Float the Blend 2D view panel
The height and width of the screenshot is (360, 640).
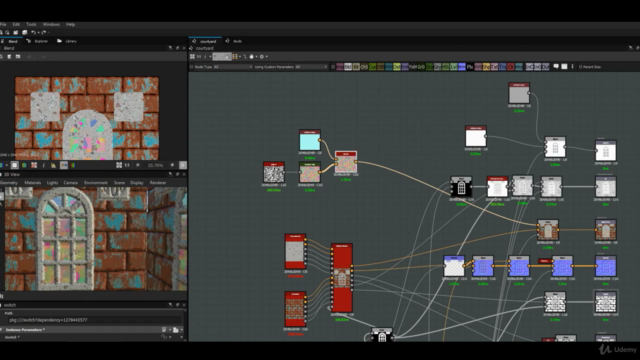(177, 48)
